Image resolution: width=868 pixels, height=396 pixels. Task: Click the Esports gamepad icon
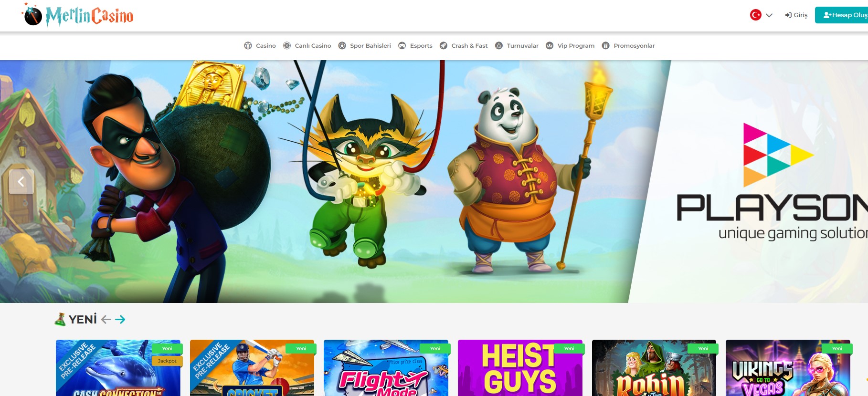402,46
